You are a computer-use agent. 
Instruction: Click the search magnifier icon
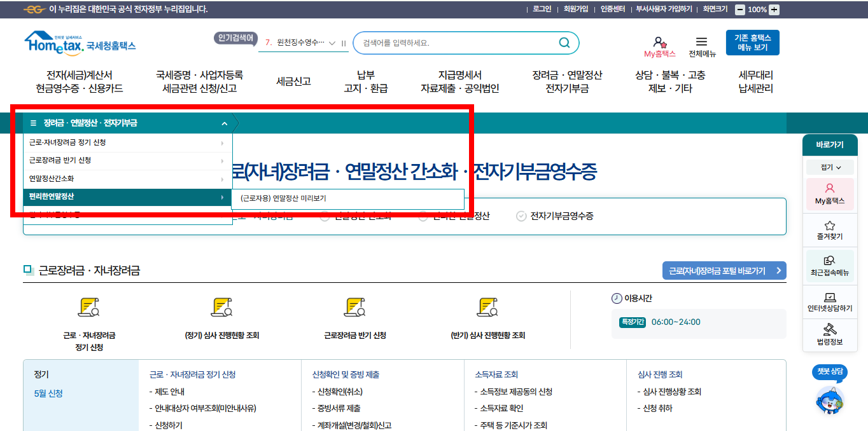pyautogui.click(x=563, y=43)
